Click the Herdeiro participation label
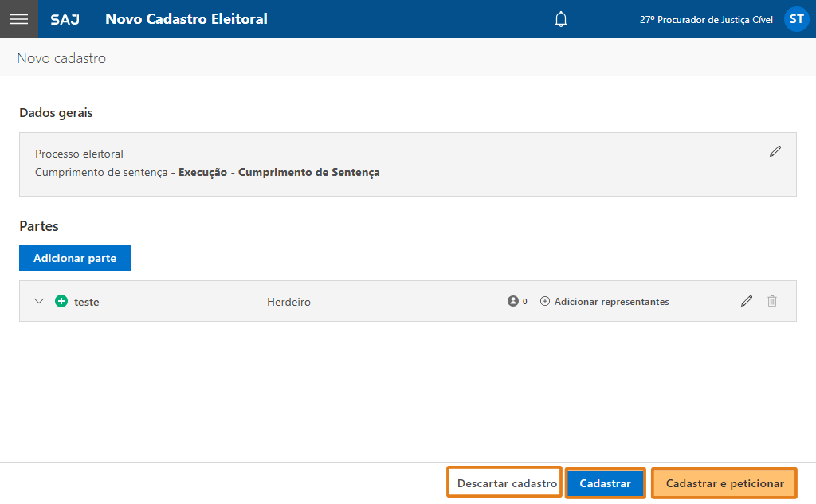 [x=288, y=302]
